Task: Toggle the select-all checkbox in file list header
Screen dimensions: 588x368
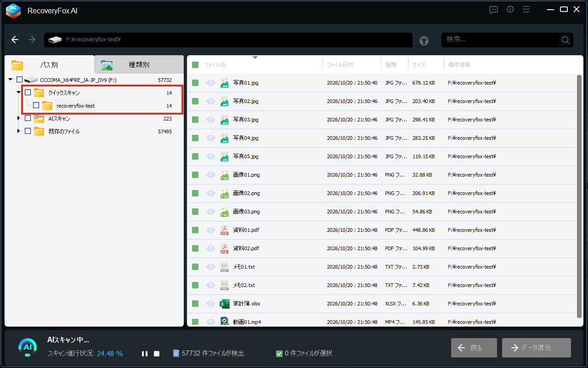Action: pyautogui.click(x=195, y=65)
